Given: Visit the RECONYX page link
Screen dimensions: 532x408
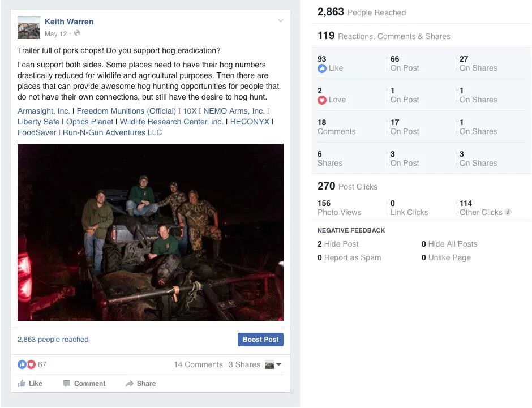Looking at the screenshot, I should pyautogui.click(x=250, y=122).
